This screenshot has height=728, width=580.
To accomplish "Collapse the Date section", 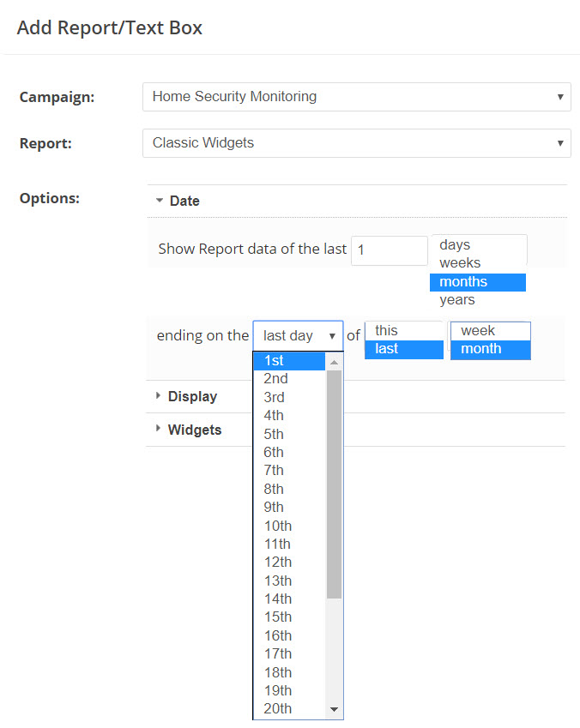I will (x=184, y=202).
